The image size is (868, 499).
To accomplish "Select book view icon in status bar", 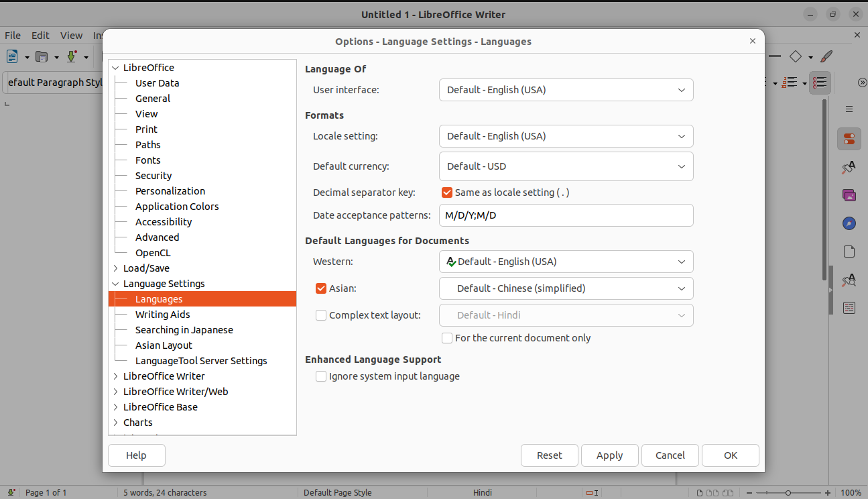I will click(x=727, y=493).
